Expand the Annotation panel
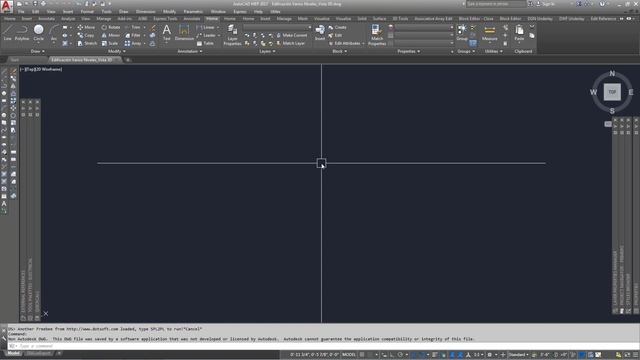The image size is (640, 360). pyautogui.click(x=190, y=51)
